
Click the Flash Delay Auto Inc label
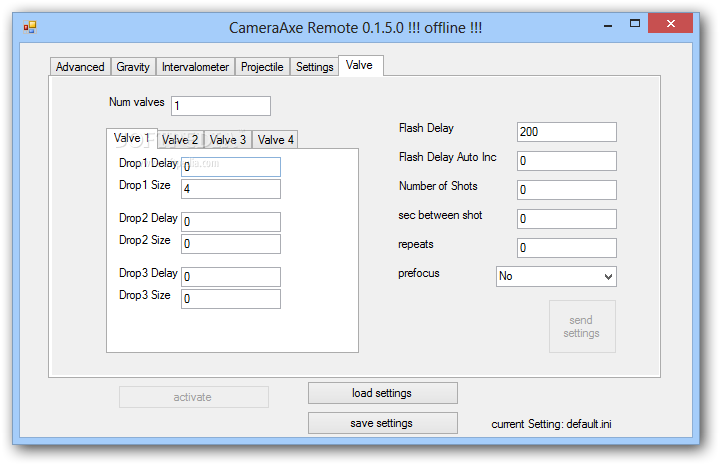[x=448, y=157]
